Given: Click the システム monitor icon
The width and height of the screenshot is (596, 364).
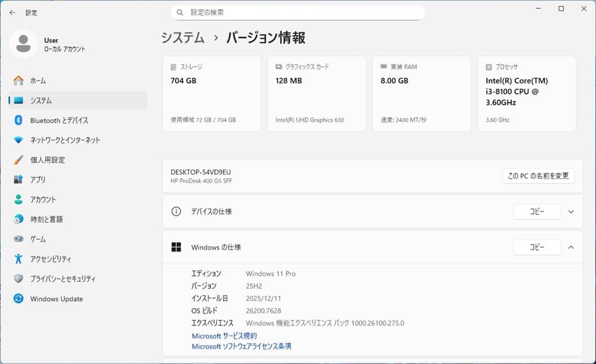Looking at the screenshot, I should pos(18,100).
